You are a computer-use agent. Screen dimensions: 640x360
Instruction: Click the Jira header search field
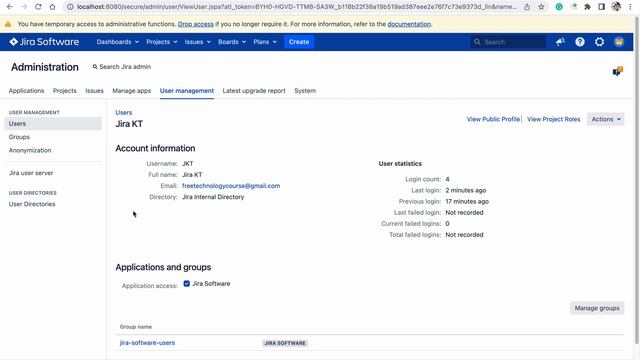tap(508, 42)
